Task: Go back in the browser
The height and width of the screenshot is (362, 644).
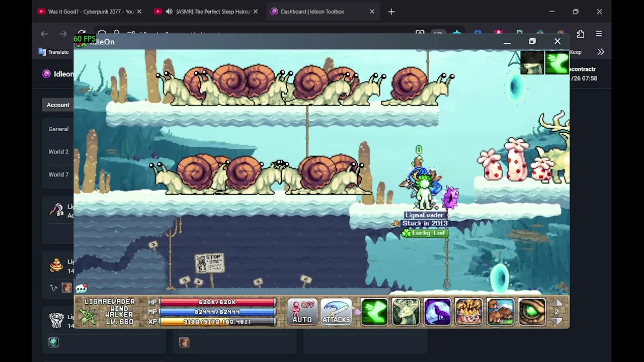Action: point(44,34)
